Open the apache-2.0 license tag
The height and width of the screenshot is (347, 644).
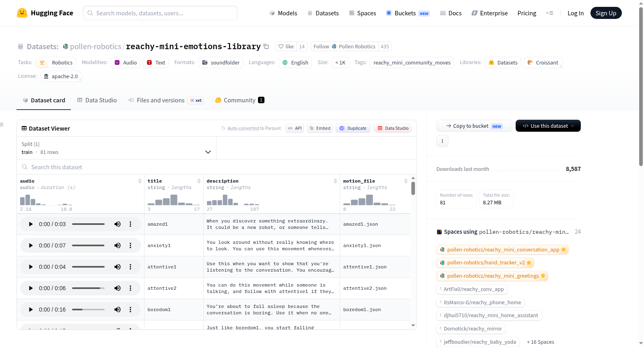pos(61,76)
